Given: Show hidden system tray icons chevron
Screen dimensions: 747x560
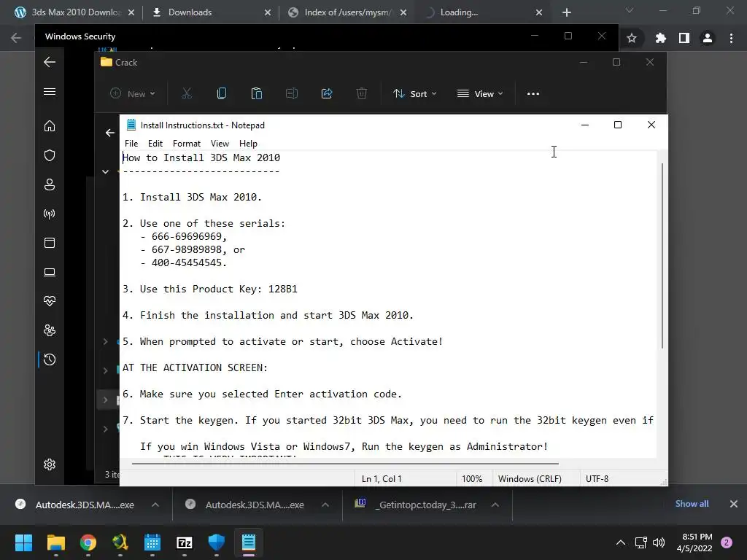Looking at the screenshot, I should pyautogui.click(x=621, y=542).
